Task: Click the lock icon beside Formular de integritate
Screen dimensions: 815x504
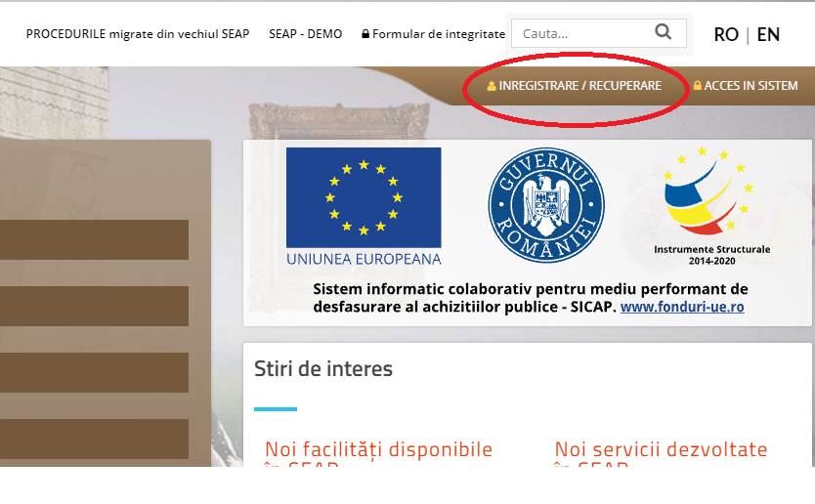Action: point(365,34)
